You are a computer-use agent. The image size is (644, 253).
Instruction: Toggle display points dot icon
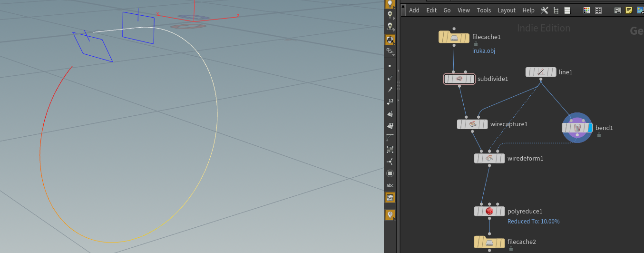(x=390, y=66)
